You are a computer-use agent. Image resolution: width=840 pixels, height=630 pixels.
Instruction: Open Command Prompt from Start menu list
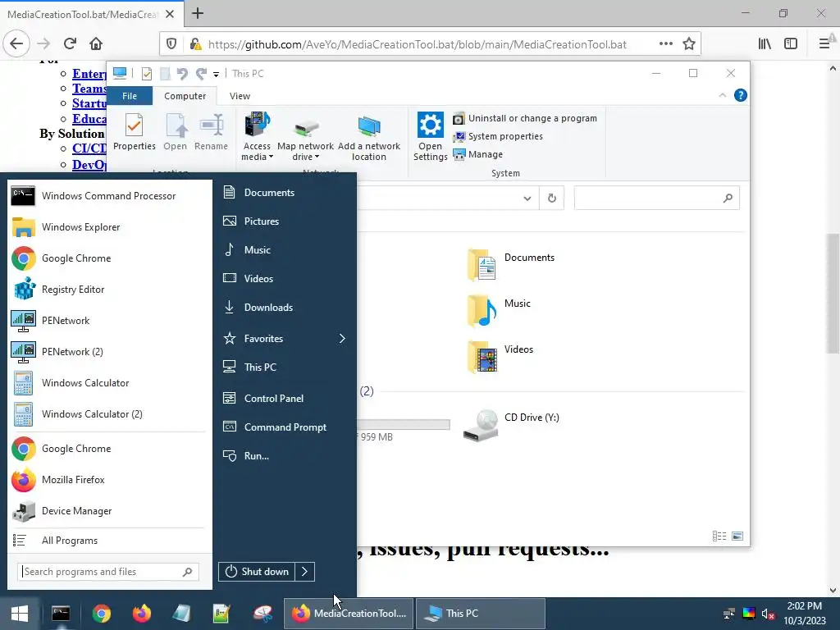point(285,427)
